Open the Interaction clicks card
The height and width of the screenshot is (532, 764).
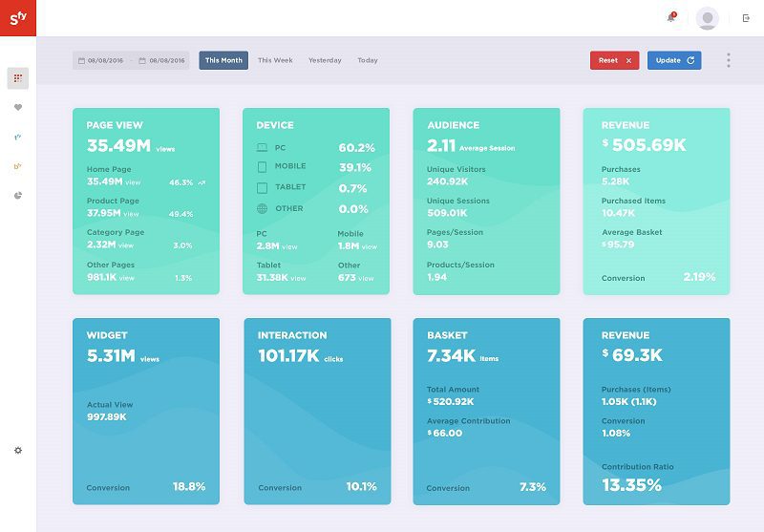[317, 411]
